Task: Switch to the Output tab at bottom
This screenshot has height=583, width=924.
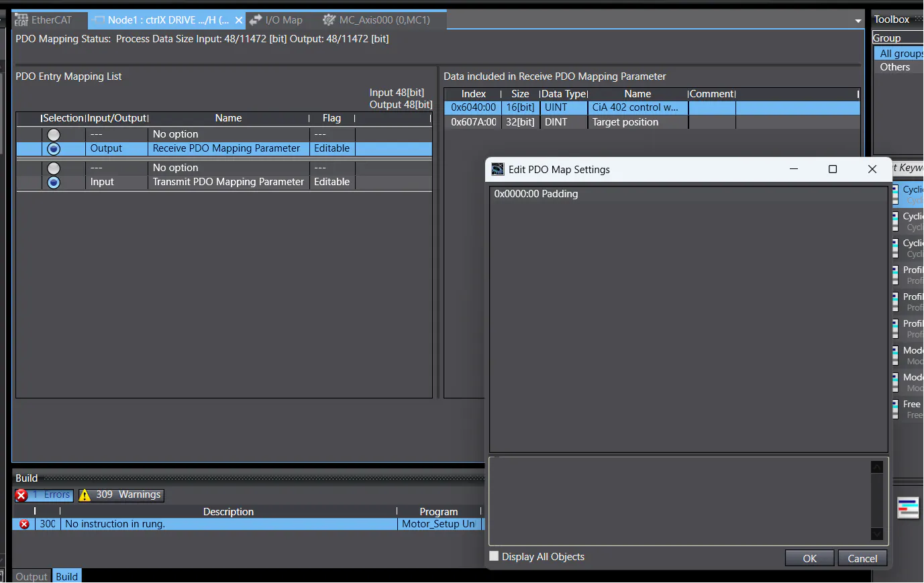Action: click(32, 576)
